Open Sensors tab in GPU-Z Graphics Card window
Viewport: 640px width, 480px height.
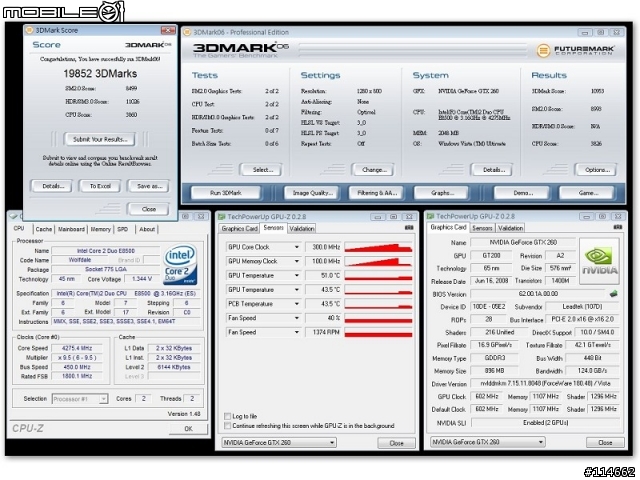click(x=482, y=228)
